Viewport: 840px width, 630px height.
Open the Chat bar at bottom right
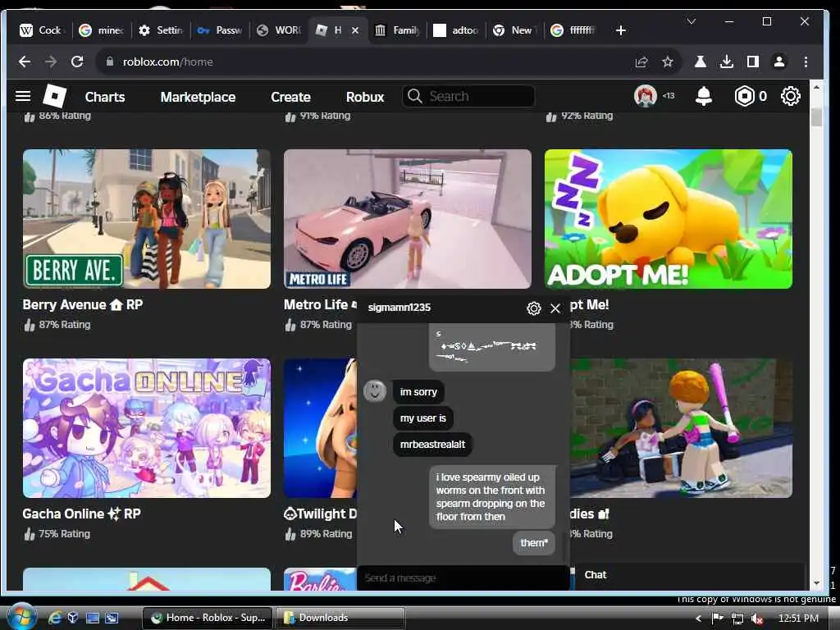[x=688, y=575]
